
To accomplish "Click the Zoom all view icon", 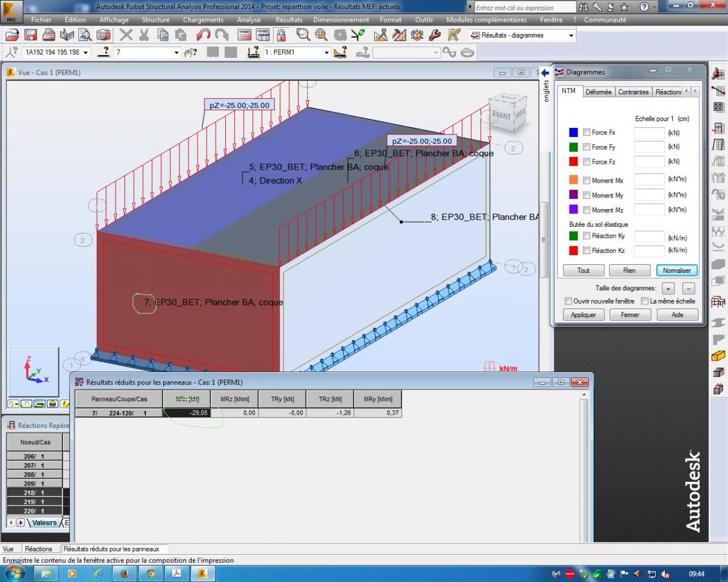I will tap(321, 35).
